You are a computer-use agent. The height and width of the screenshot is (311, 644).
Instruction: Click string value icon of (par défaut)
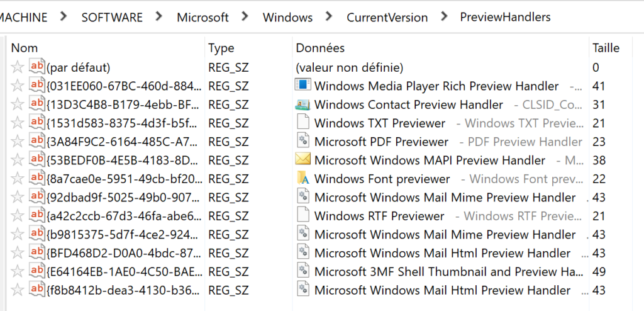pyautogui.click(x=37, y=66)
